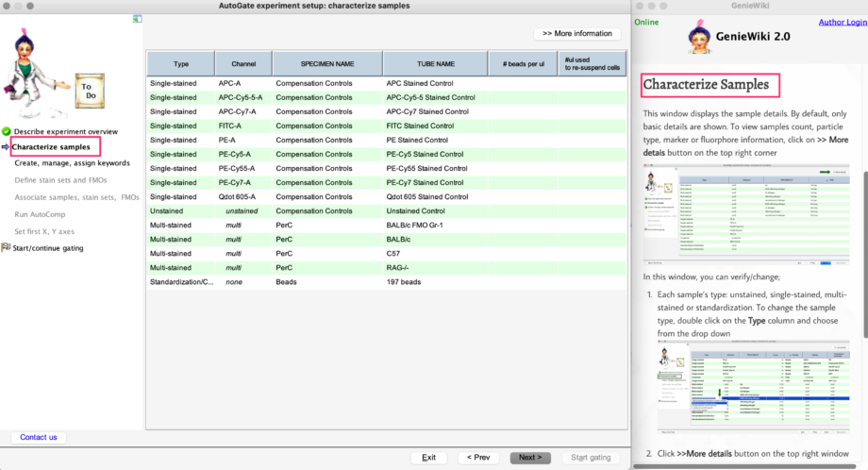Viewport: 868px width, 470px height.
Task: Click the small panel collapse icon
Action: [x=138, y=19]
